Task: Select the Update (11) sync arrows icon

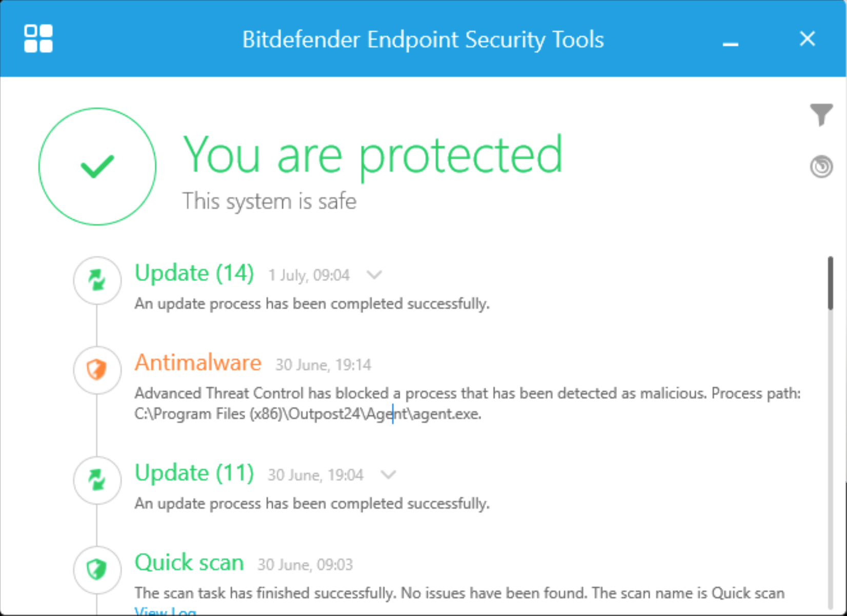Action: pyautogui.click(x=97, y=480)
